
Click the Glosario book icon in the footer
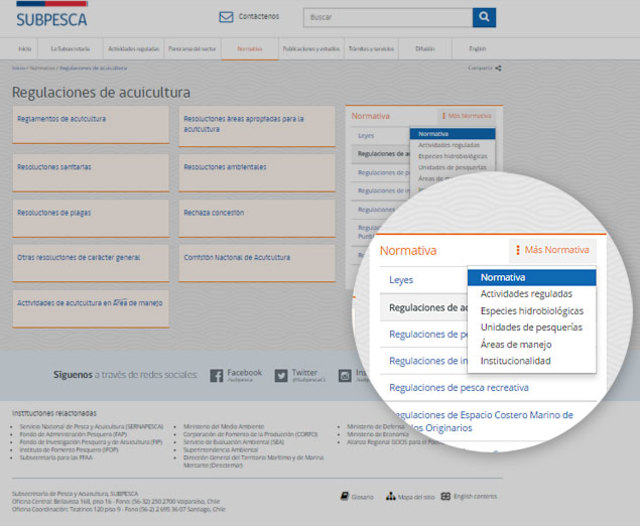[344, 496]
